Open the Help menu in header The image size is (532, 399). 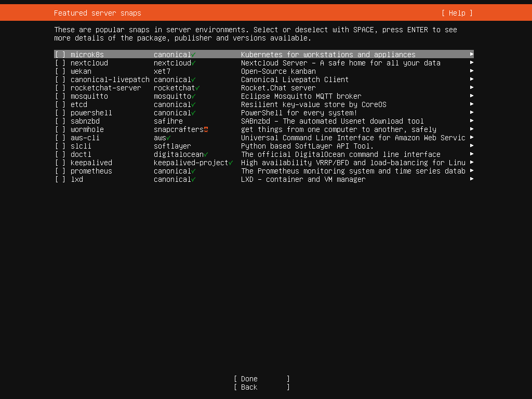(457, 13)
